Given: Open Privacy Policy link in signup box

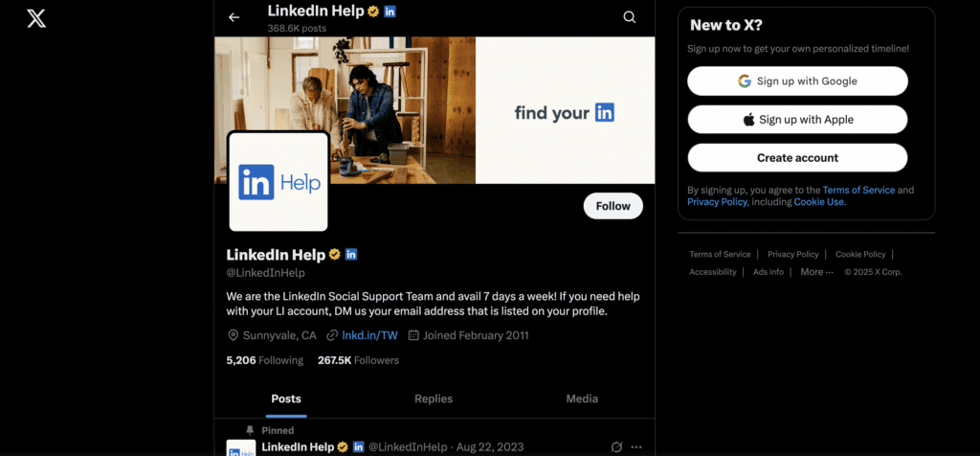Looking at the screenshot, I should click(x=717, y=202).
